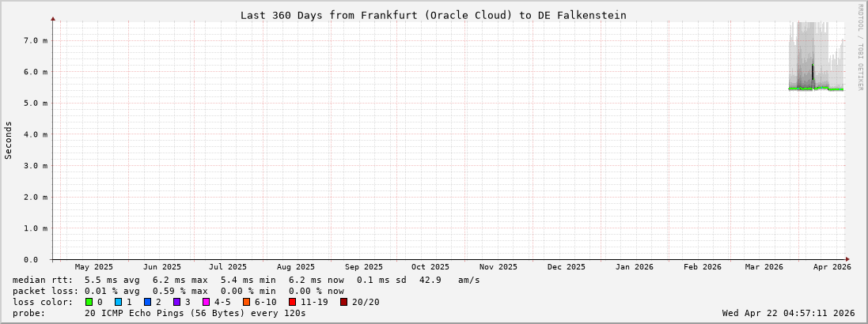Click the light blue 1 loss swatch
Image resolution: width=868 pixels, height=324 pixels.
[x=119, y=302]
